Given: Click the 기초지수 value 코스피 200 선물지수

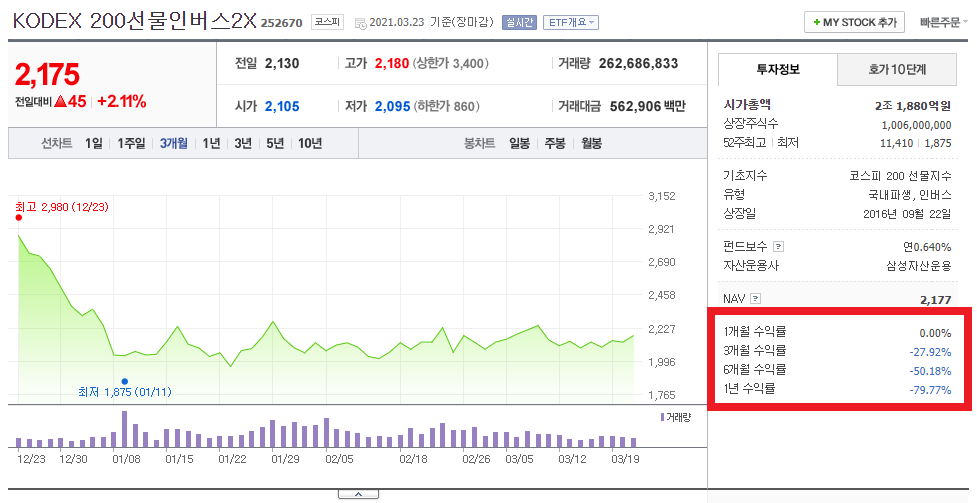Looking at the screenshot, I should pyautogui.click(x=900, y=176).
